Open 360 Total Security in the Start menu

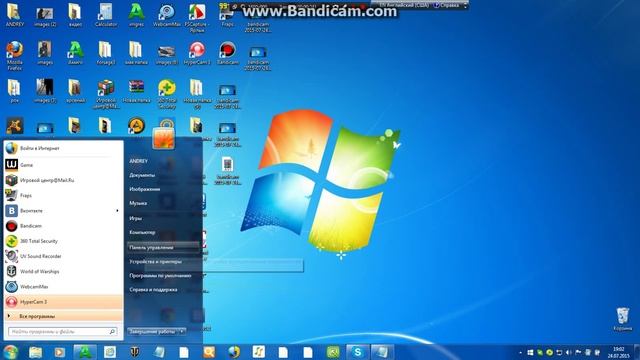[x=63, y=241]
